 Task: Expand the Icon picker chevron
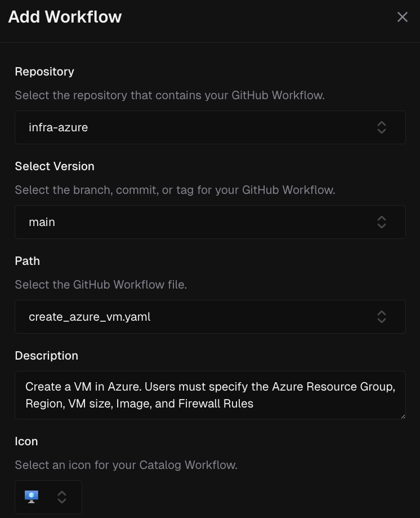(x=62, y=497)
